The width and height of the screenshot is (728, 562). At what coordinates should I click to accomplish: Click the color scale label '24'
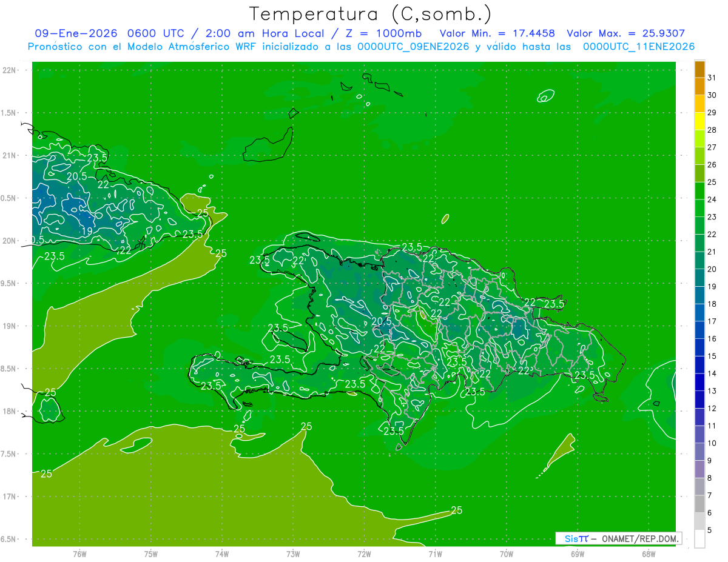[712, 199]
